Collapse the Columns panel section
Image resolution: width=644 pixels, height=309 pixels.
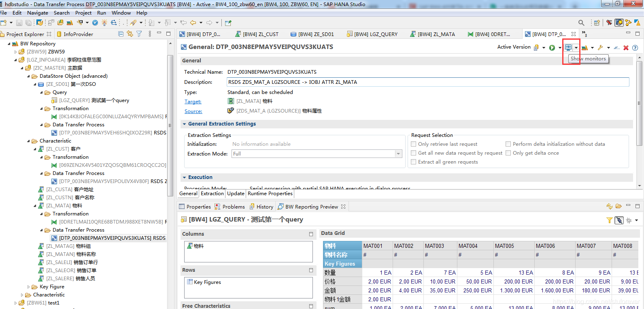click(x=311, y=234)
